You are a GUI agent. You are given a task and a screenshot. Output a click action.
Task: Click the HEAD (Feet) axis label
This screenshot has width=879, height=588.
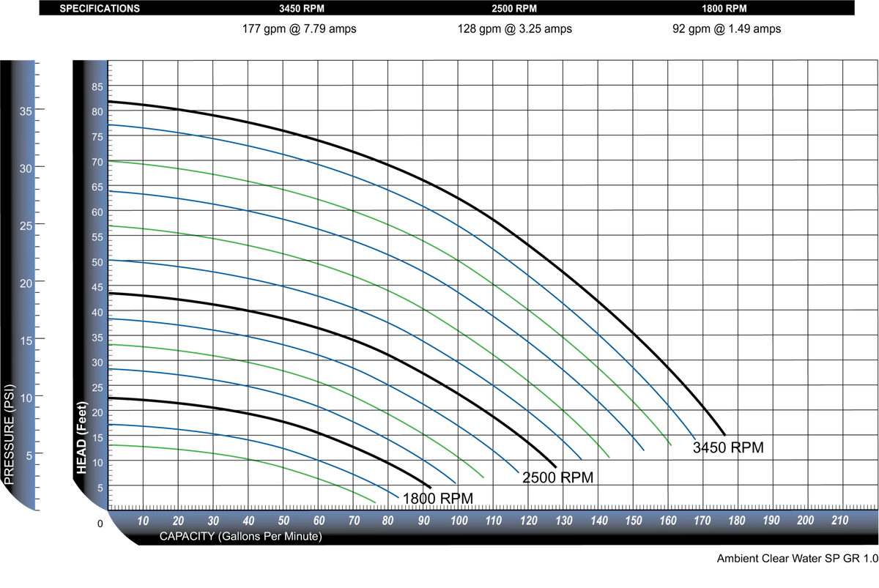81,437
